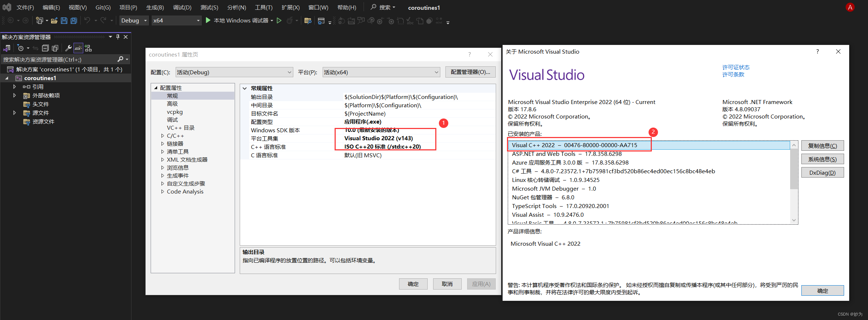The image size is (868, 320).
Task: Select VC++ 目录 in property tree
Action: (181, 128)
